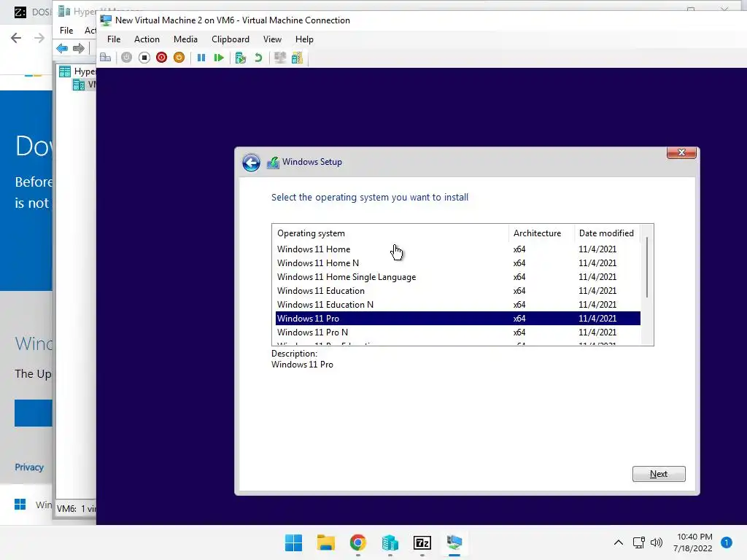Select Windows 11 Education
This screenshot has height=560, width=747.
point(458,290)
